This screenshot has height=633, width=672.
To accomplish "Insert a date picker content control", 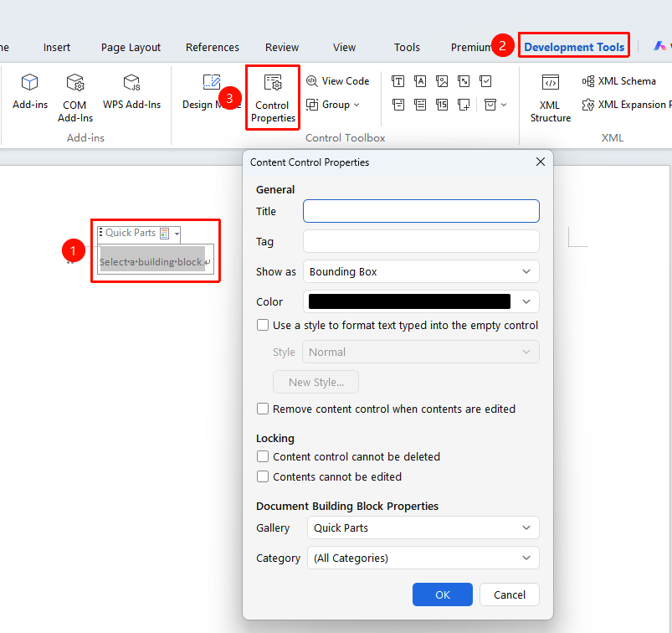I will coord(441,104).
